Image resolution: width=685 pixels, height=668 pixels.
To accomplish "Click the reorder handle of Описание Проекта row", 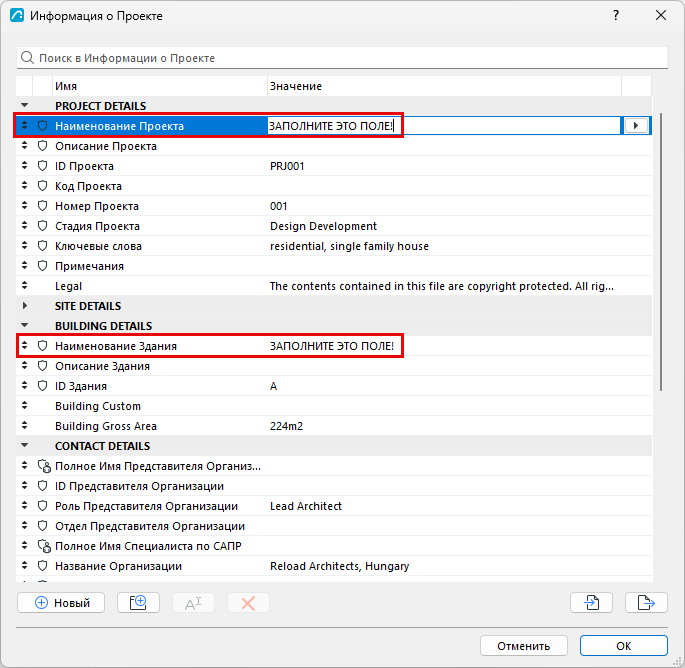I will [24, 146].
